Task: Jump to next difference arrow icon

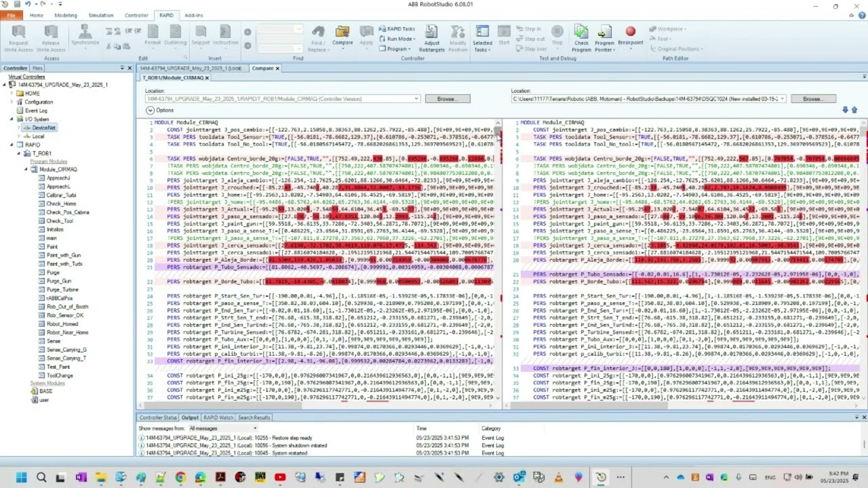Action: click(x=845, y=110)
